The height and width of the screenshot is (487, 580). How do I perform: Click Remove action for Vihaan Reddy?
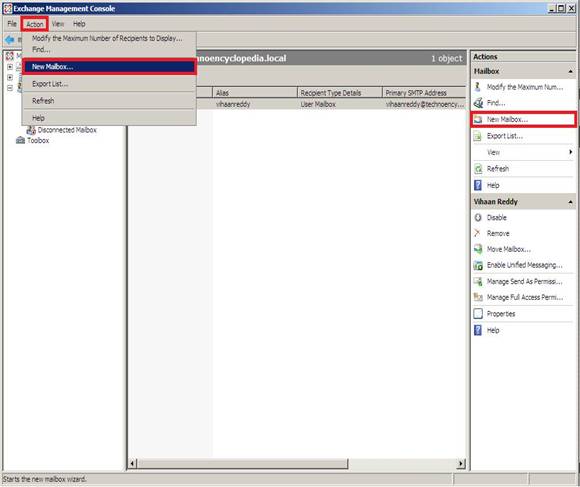coord(498,233)
